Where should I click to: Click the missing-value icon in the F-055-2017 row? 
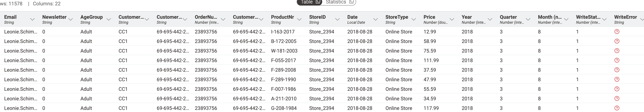pyautogui.click(x=617, y=60)
